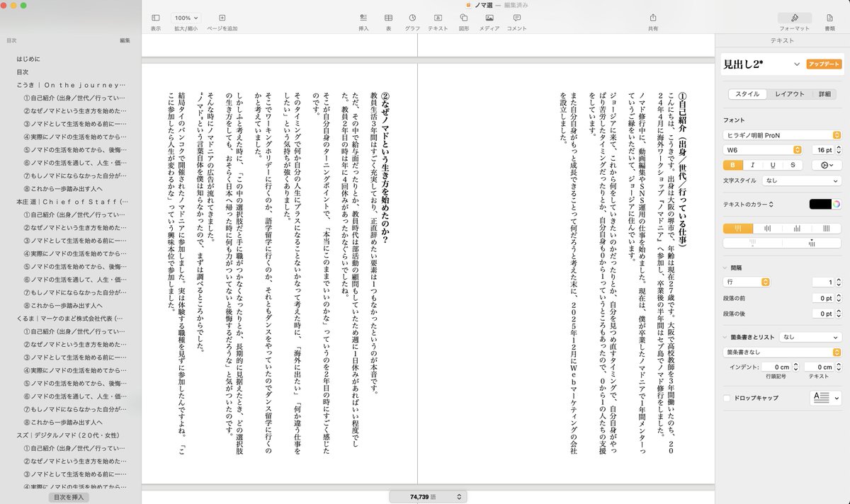Open the 箇条書きとリスト なし style dropdown
This screenshot has height=504, width=850.
[810, 338]
